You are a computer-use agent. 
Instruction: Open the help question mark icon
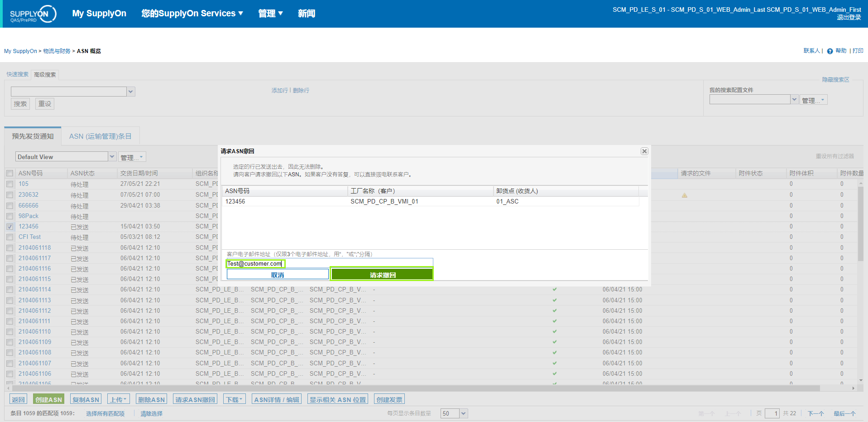[830, 51]
